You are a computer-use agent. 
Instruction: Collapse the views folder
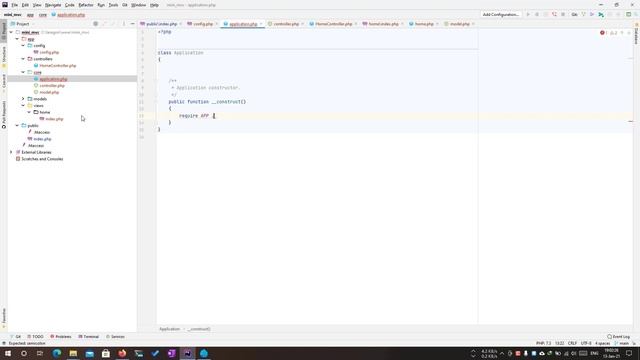tap(23, 105)
